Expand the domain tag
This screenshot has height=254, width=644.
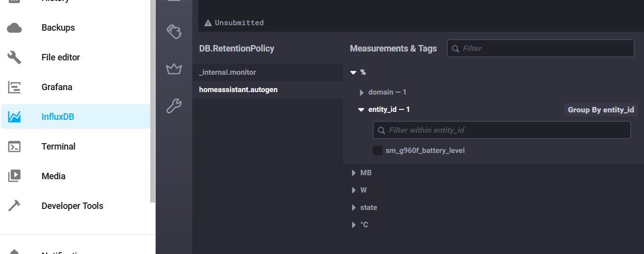(x=362, y=92)
